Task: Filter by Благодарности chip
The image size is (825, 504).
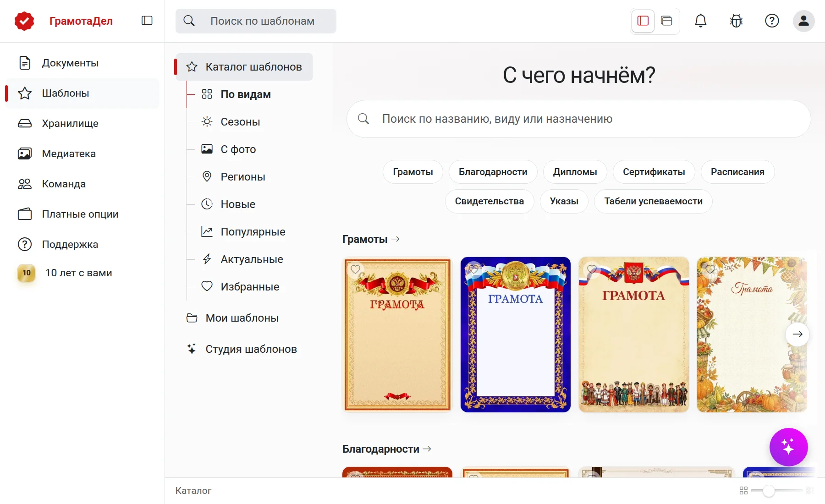Action: [493, 172]
